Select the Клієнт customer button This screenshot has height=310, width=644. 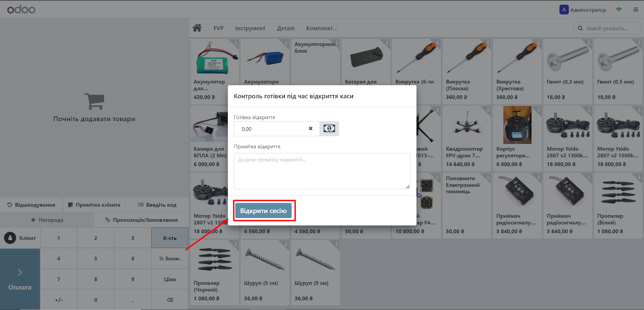[x=20, y=238]
